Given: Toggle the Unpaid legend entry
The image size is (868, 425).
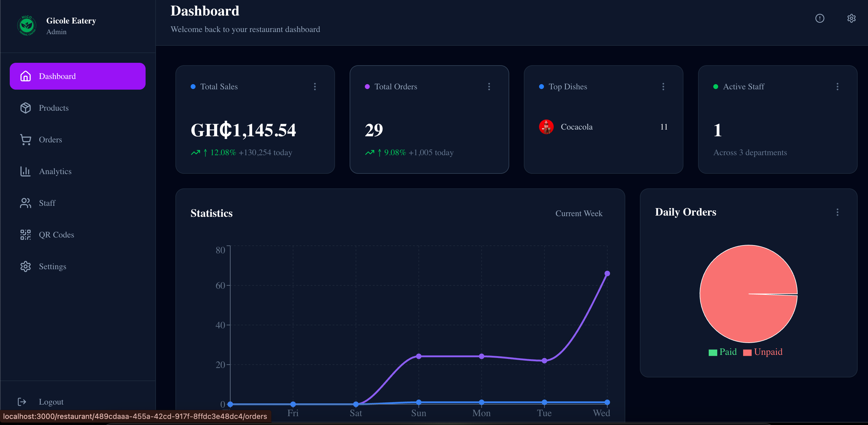Looking at the screenshot, I should click(763, 352).
